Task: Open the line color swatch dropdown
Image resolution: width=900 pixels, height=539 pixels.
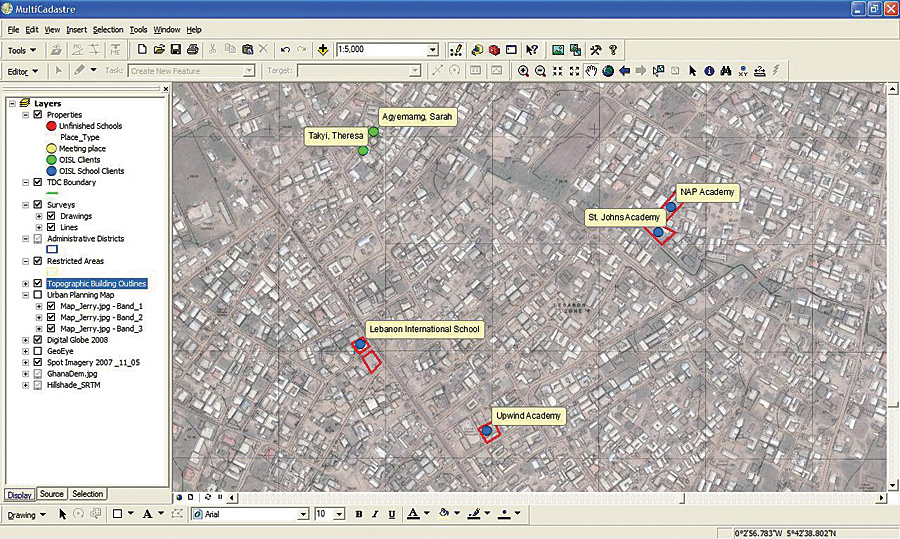Action: (x=487, y=513)
